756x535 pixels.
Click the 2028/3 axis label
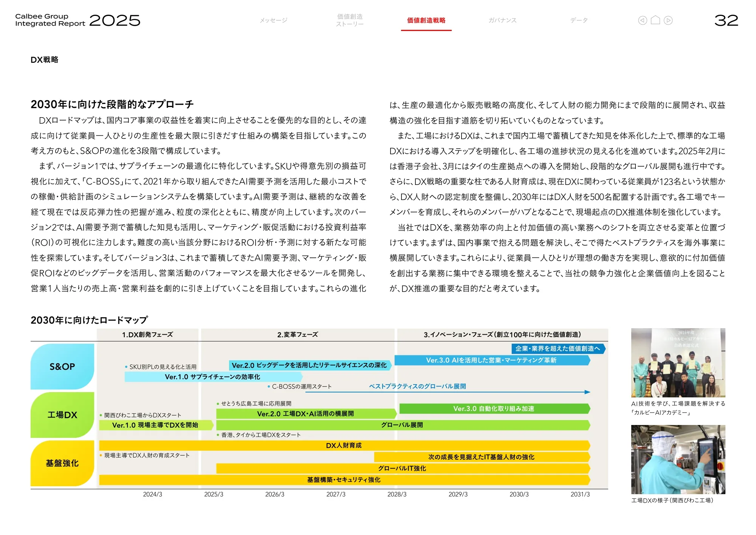pos(397,494)
